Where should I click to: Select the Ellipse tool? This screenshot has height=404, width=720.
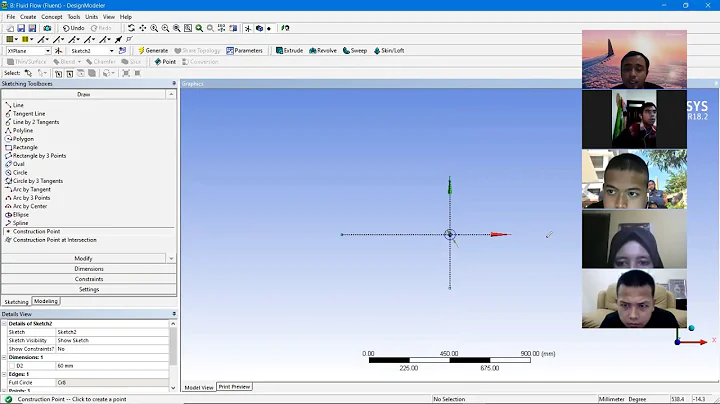pos(17,214)
